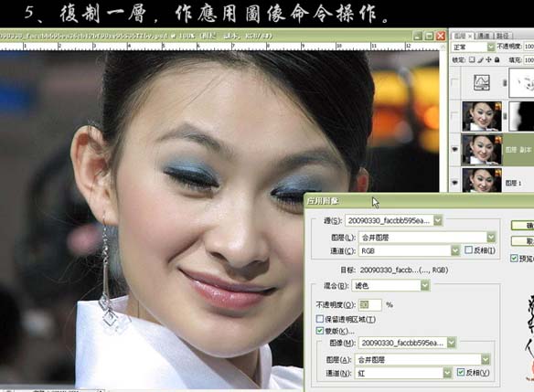This screenshot has width=534, height=392.
Task: Enable the 反相(I) invert checkbox for source
Action: [468, 250]
